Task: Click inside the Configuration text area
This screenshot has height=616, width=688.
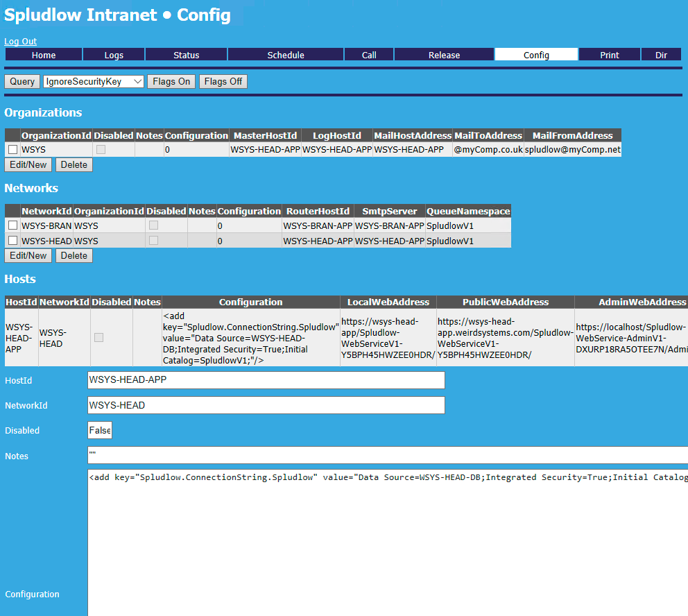Action: (388, 542)
